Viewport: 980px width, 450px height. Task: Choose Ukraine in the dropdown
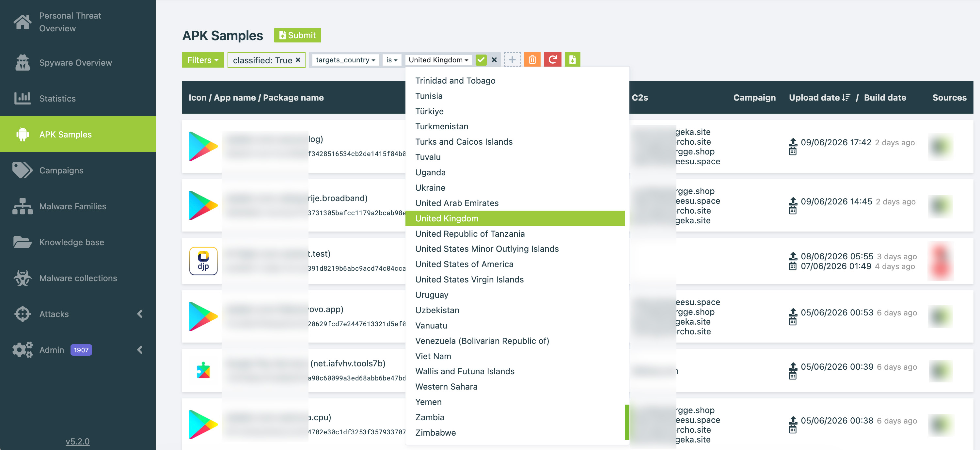click(515, 188)
